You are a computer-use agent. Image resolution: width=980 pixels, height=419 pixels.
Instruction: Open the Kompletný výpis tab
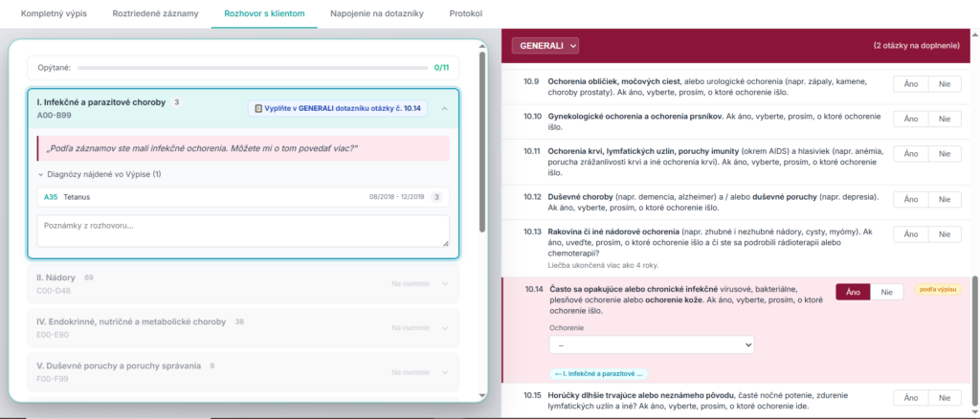[54, 13]
